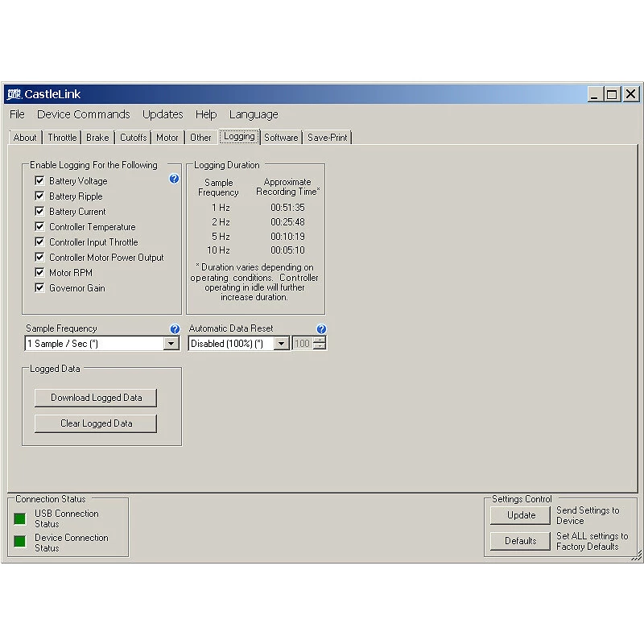The image size is (644, 644).
Task: Untick the Governor Gain checkbox
Action: tap(39, 288)
